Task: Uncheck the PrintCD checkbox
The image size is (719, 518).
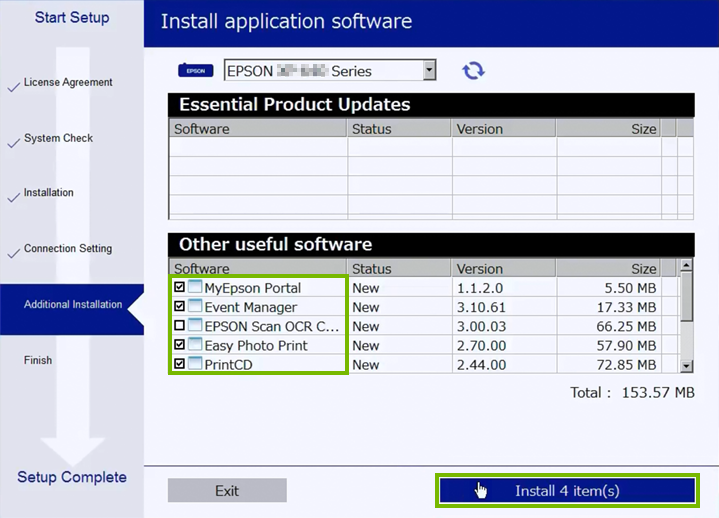Action: (x=179, y=364)
